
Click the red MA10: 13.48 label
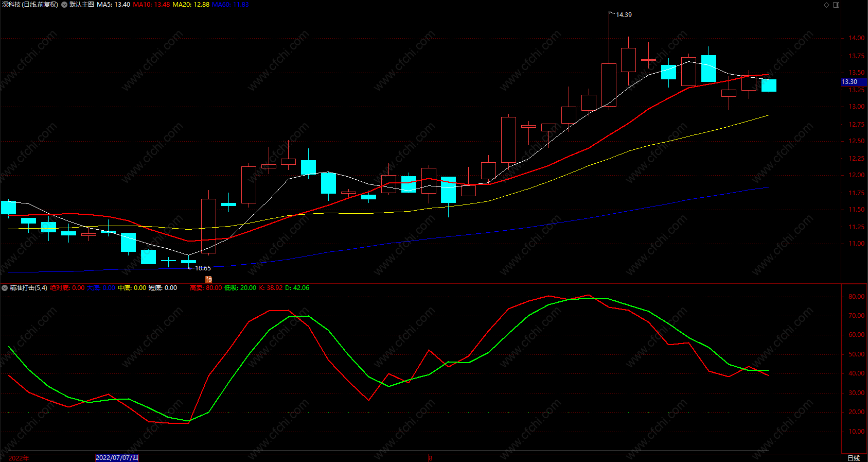point(151,5)
